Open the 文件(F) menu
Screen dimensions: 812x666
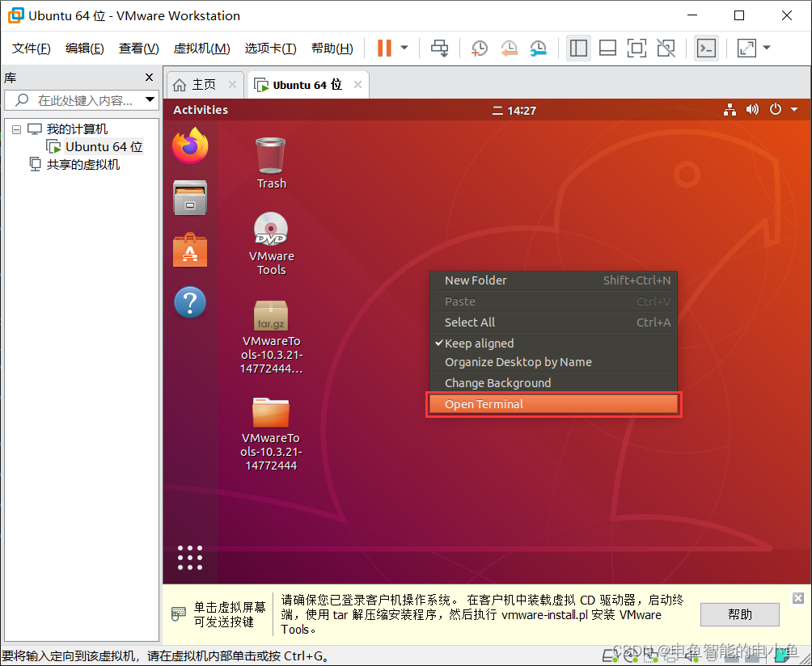tap(31, 48)
